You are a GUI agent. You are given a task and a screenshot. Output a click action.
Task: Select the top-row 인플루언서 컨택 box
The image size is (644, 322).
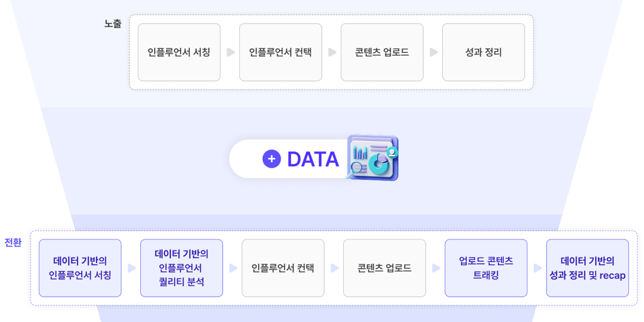[281, 52]
